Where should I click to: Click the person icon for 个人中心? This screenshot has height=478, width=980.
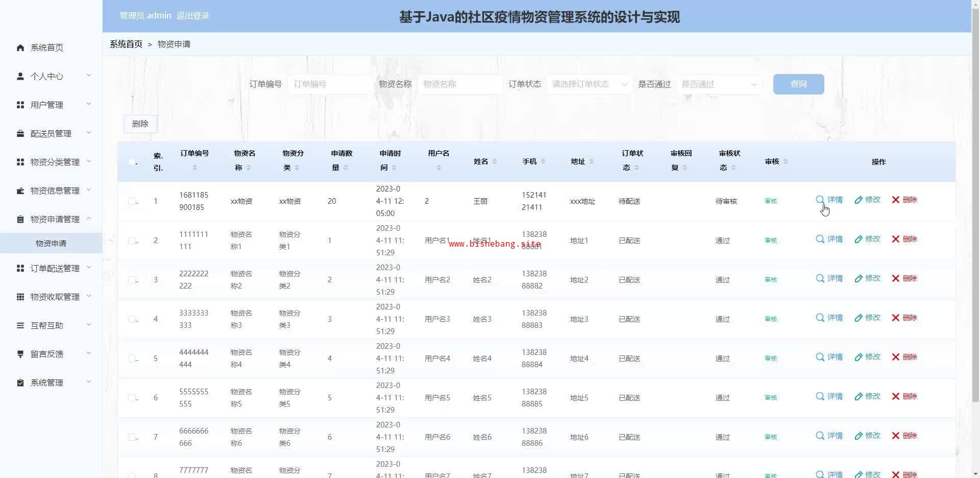point(20,76)
